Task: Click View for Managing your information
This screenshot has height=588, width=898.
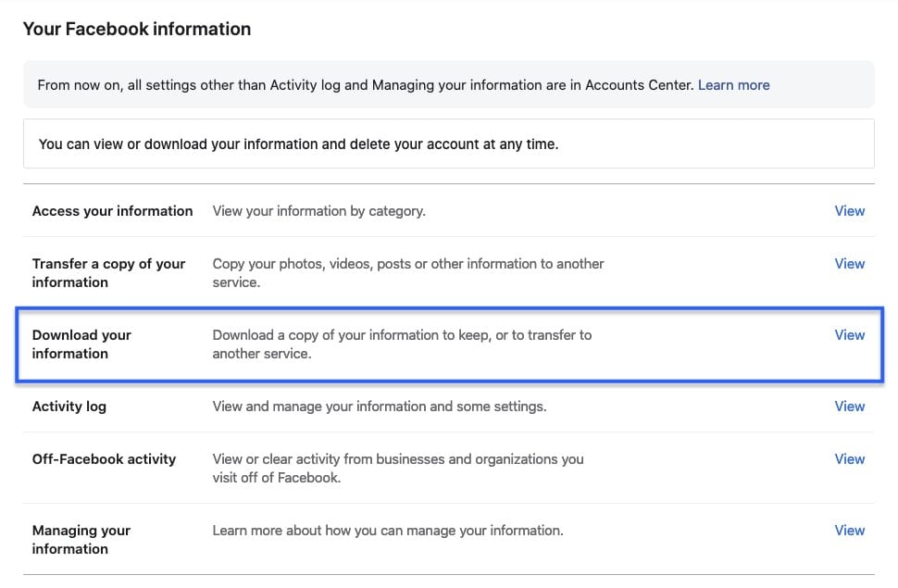Action: 849,530
